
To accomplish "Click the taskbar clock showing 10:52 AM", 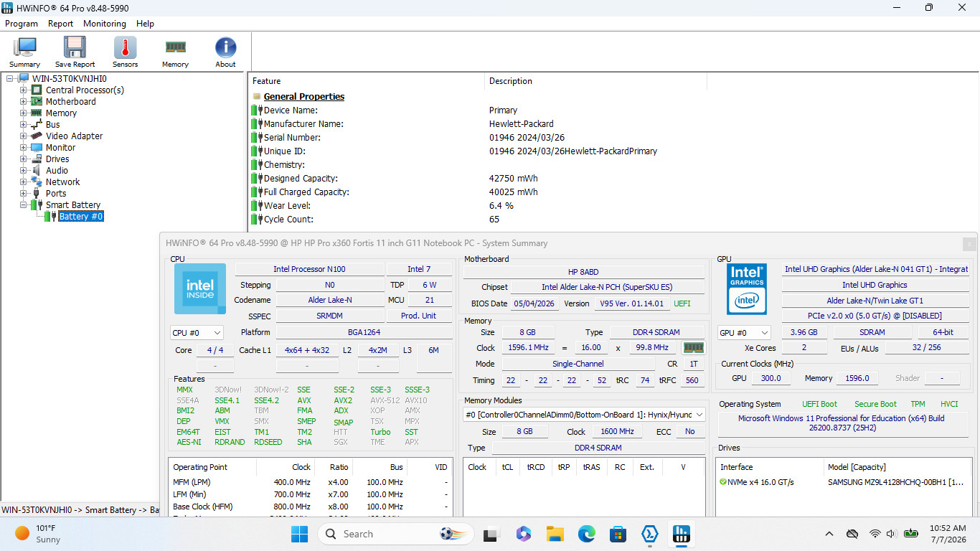I will click(x=947, y=534).
